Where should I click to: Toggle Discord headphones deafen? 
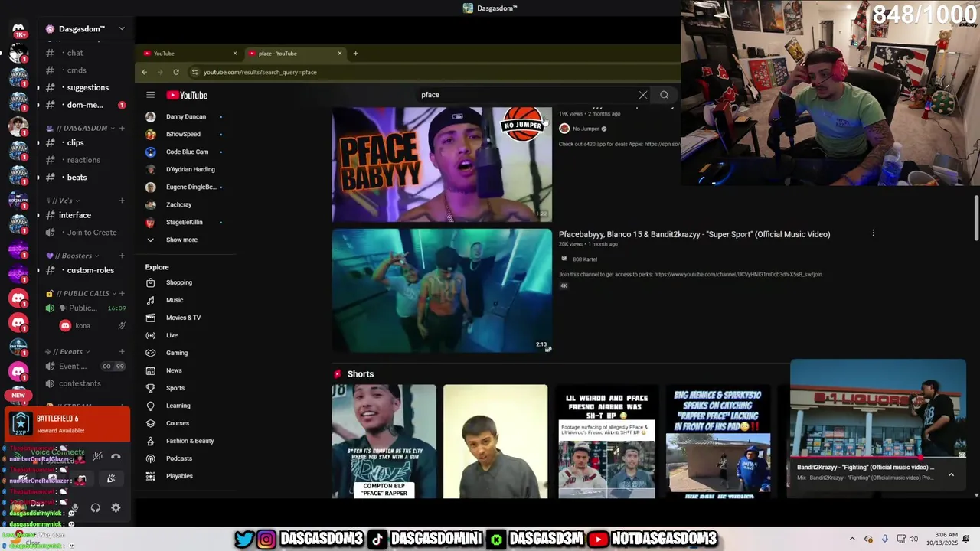(x=95, y=507)
